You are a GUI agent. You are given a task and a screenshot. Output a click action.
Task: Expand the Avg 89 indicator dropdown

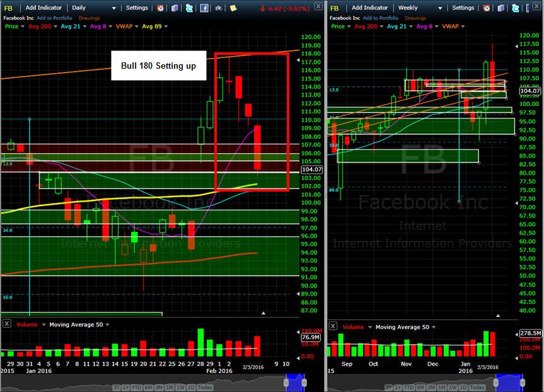tap(154, 26)
